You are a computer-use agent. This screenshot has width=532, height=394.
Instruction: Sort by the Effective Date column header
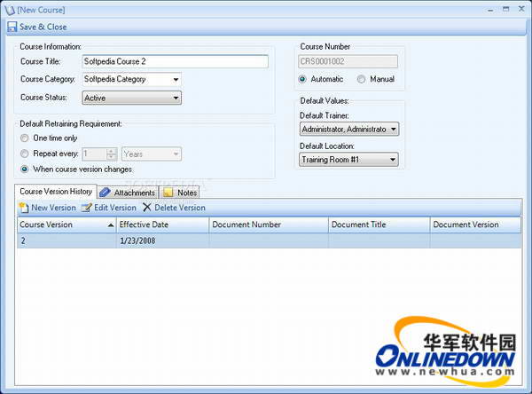(162, 225)
